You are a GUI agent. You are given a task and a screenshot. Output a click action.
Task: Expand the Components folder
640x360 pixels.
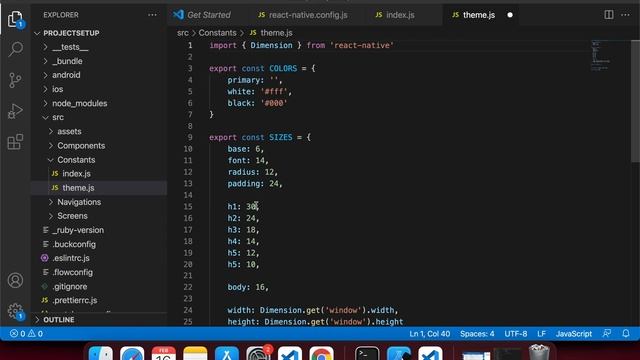pyautogui.click(x=81, y=146)
